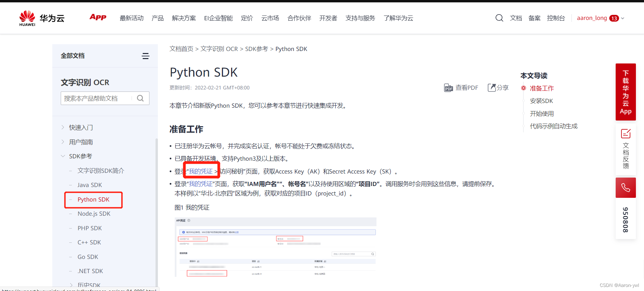Open the aaron_long account dropdown arrow
The height and width of the screenshot is (291, 644).
point(623,18)
